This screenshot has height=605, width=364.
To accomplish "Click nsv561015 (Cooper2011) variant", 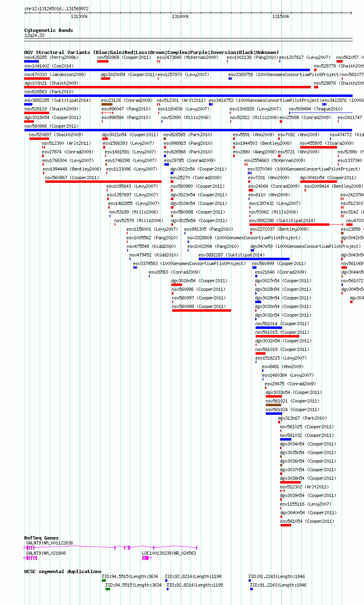I will [x=282, y=333].
